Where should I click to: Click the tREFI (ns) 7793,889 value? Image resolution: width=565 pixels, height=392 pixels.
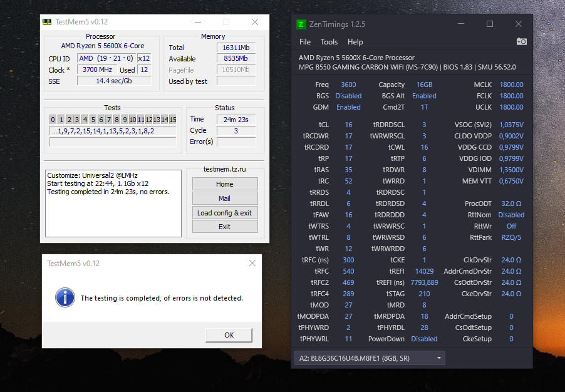pos(424,282)
